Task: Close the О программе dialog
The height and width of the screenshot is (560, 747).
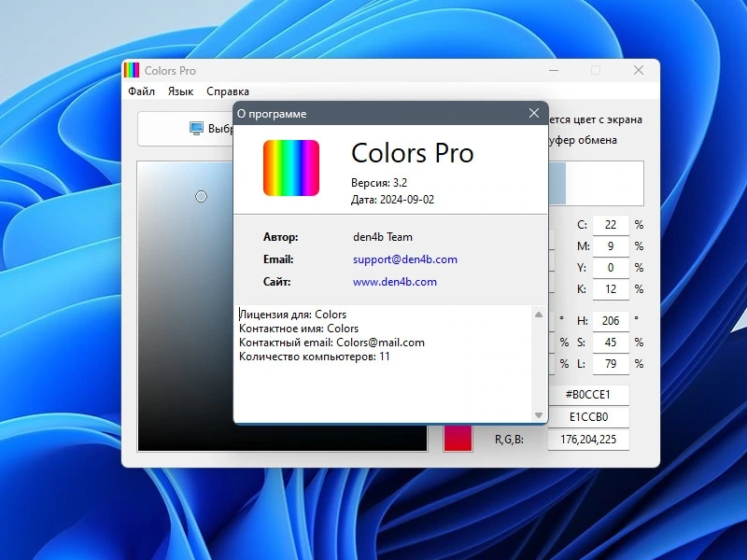Action: pos(534,113)
